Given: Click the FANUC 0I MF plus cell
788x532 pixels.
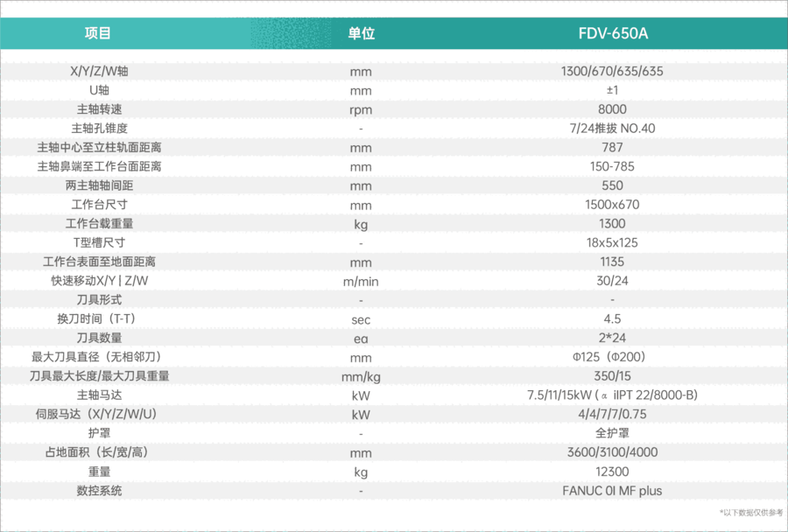Looking at the screenshot, I should click(x=613, y=491).
